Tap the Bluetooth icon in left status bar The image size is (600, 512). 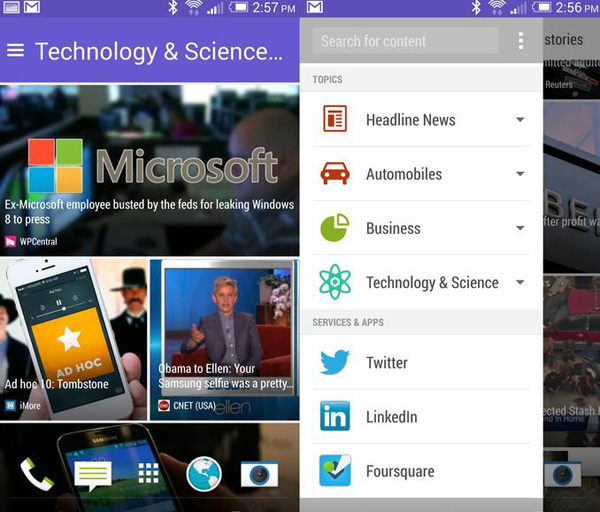173,7
